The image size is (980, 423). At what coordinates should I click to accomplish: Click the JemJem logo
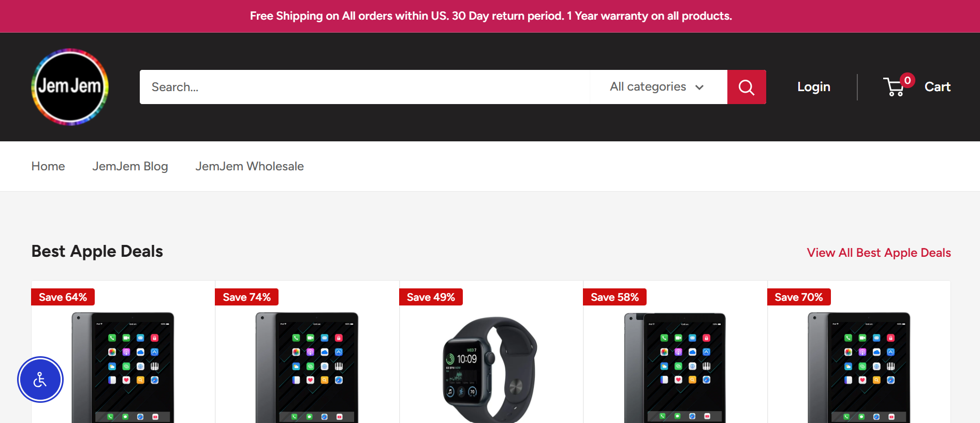pos(70,87)
